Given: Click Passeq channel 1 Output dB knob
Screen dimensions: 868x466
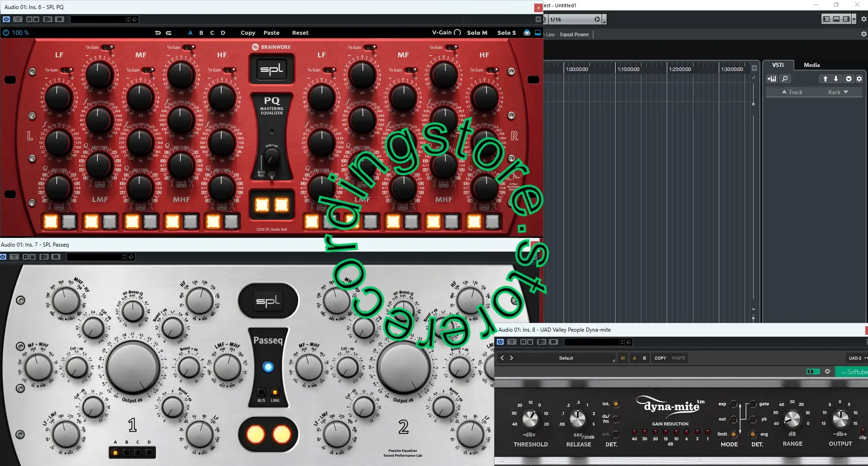Looking at the screenshot, I should click(133, 367).
